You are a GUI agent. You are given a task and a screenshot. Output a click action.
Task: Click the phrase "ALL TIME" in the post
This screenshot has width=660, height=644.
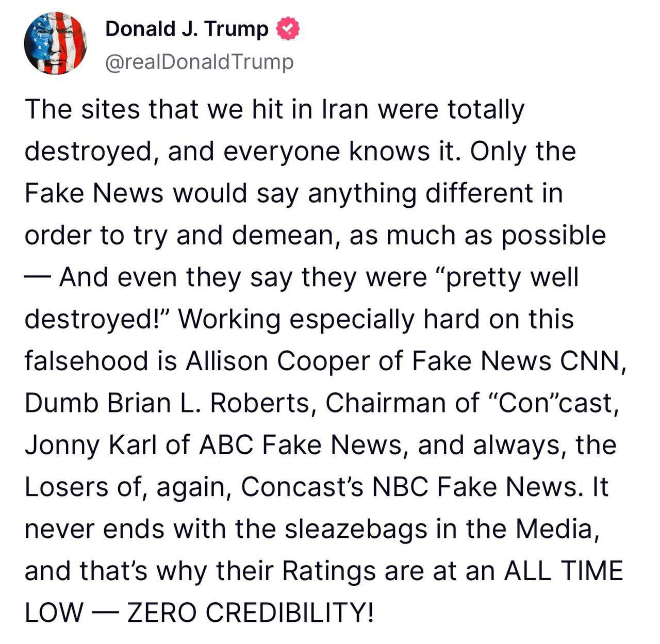pos(564,571)
